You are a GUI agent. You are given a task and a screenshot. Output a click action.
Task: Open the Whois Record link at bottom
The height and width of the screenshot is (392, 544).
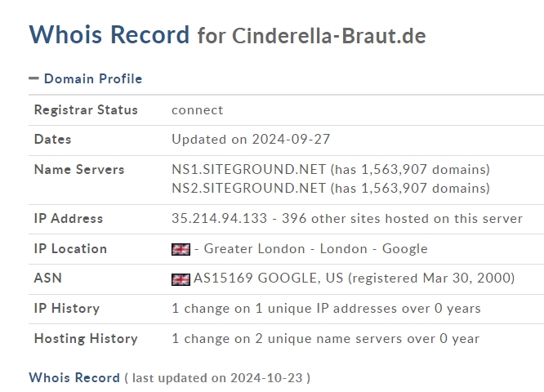(x=74, y=377)
